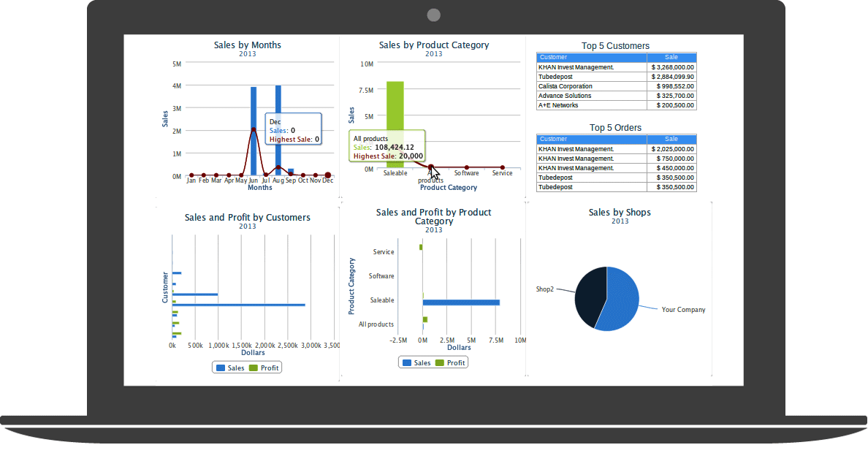Click the Service label in profit by category chart

point(384,252)
